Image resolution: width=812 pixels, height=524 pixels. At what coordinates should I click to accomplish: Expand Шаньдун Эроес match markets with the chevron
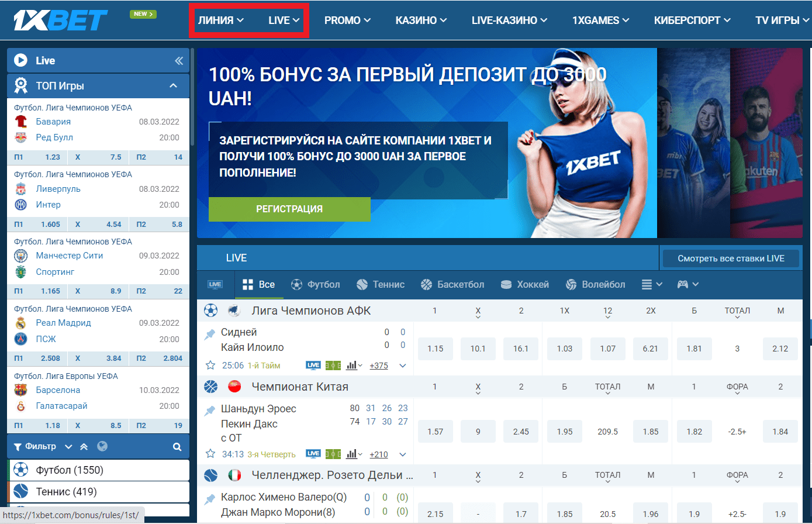(403, 454)
